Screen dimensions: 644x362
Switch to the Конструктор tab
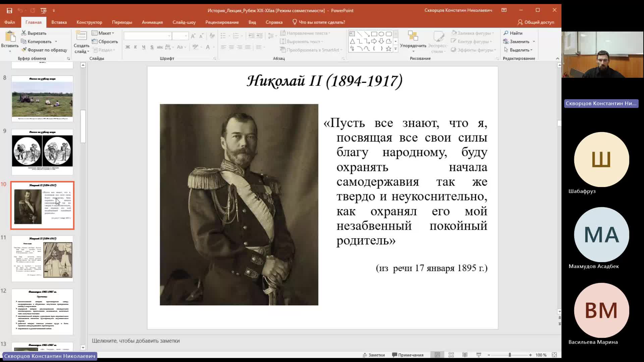[89, 22]
